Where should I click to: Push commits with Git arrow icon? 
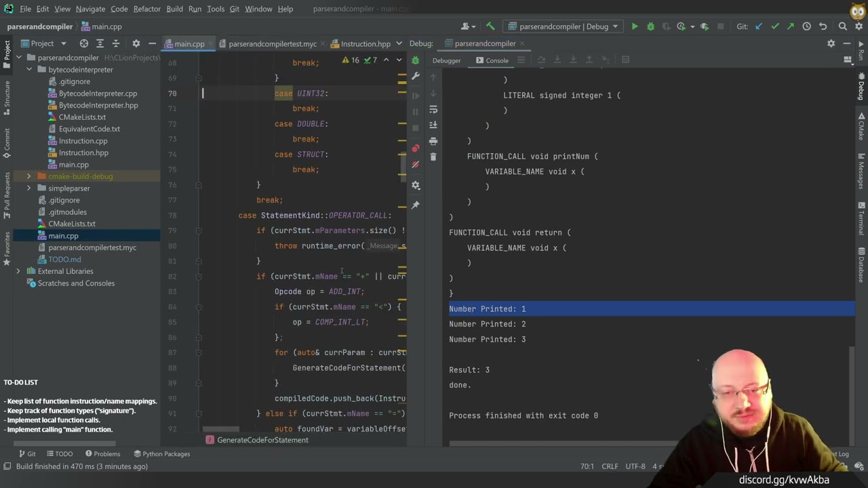click(790, 26)
